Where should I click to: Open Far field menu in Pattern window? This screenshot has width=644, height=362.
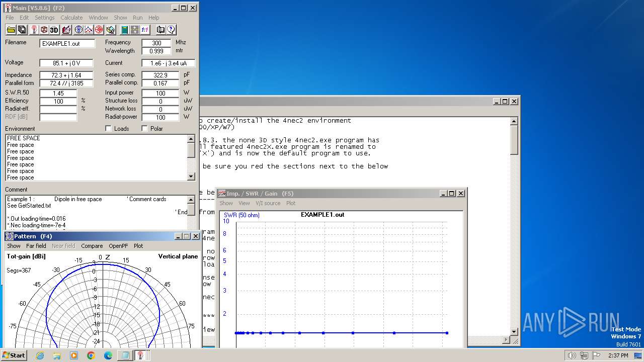click(36, 246)
